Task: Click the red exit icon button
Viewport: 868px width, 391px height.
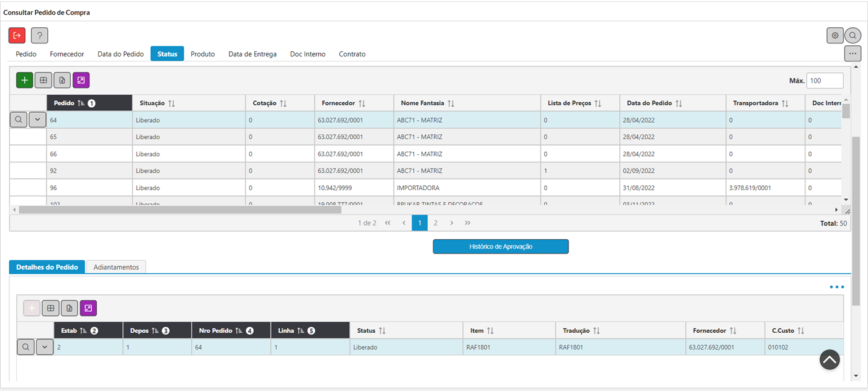Action: (17, 35)
